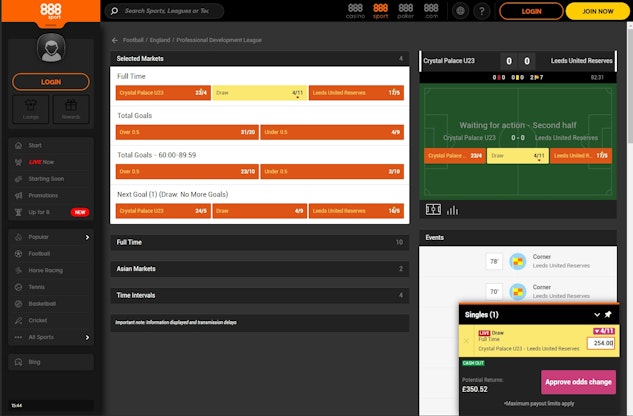Image resolution: width=633 pixels, height=416 pixels.
Task: Open the help question mark icon
Action: pos(482,11)
